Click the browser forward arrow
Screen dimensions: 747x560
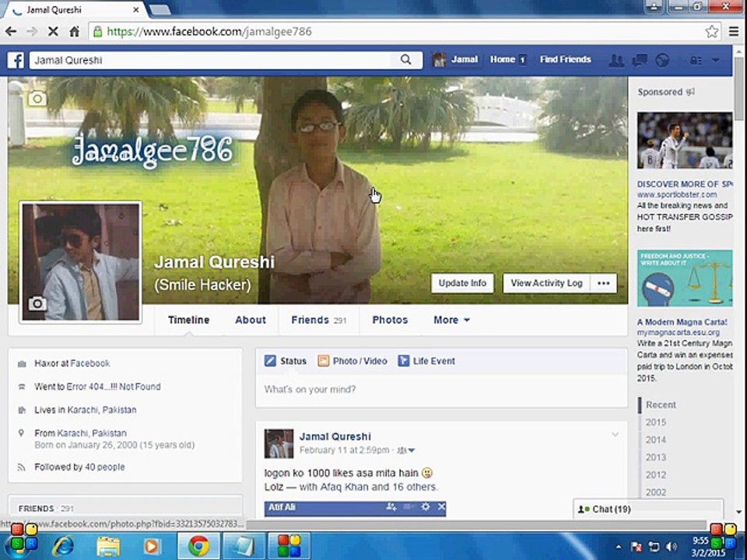pyautogui.click(x=32, y=31)
